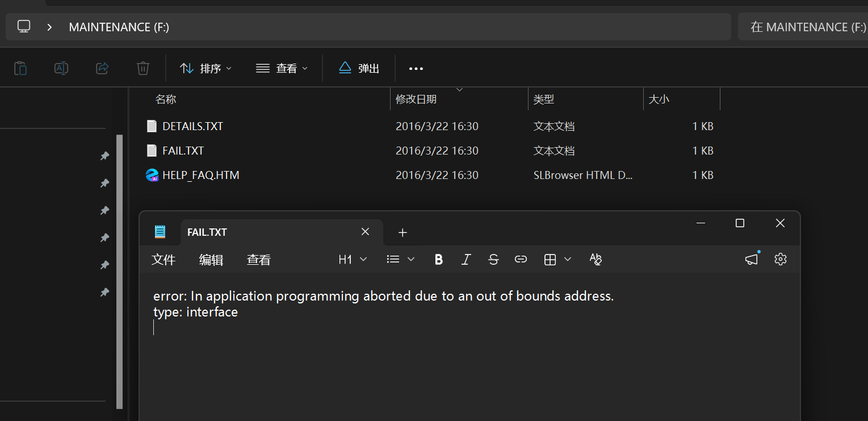Click the 'type: interface' line in Notepad
The image size is (868, 421).
pyautogui.click(x=195, y=312)
